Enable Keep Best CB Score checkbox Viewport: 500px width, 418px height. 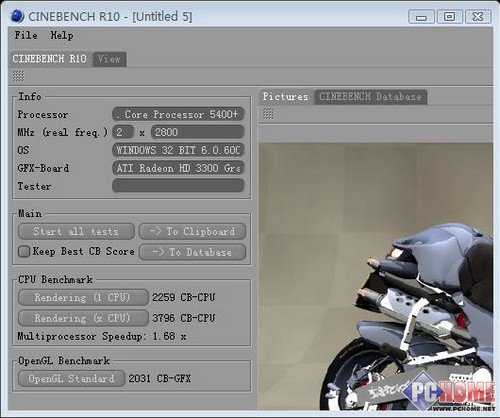pyautogui.click(x=24, y=251)
